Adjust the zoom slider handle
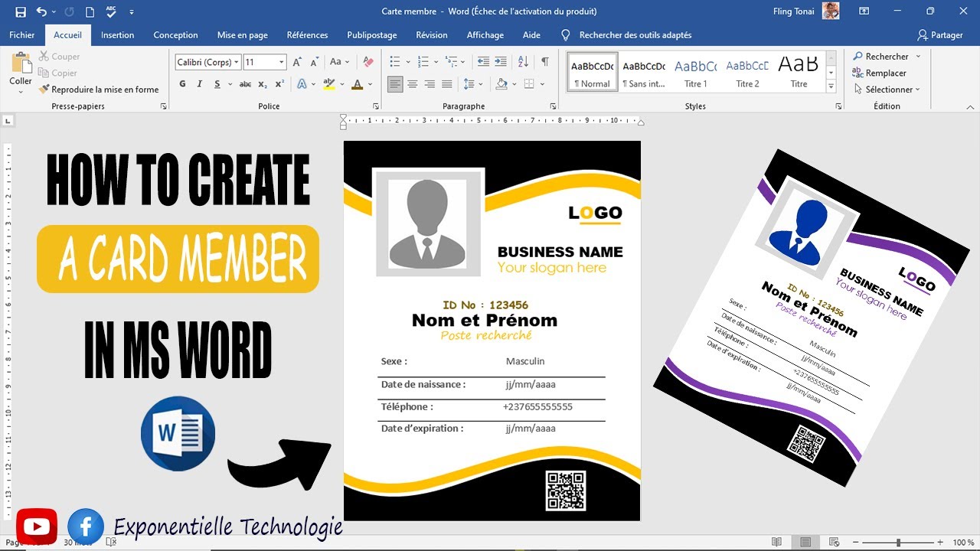Screen dimensions: 980x551 (x=898, y=542)
